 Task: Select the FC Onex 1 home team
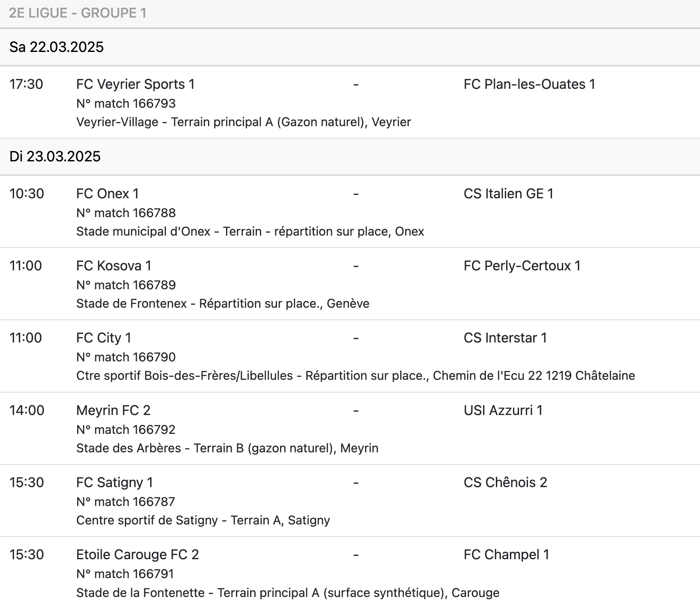point(107,194)
